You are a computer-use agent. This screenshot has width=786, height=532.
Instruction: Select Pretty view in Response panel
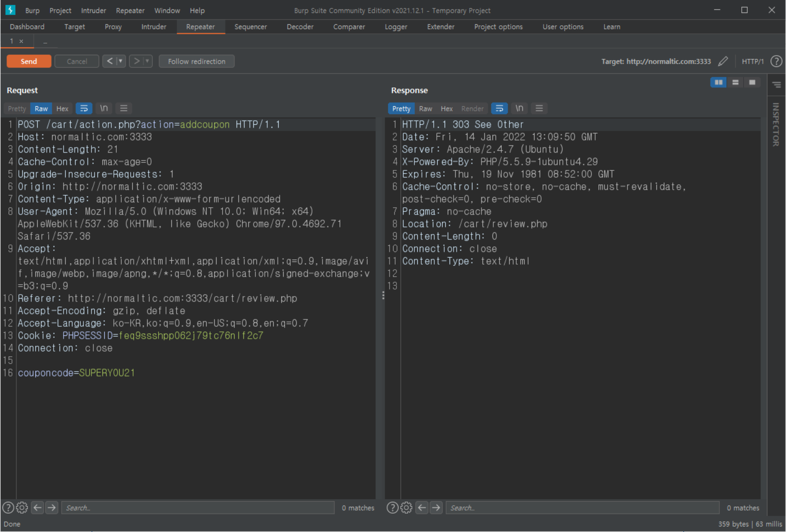tap(401, 109)
